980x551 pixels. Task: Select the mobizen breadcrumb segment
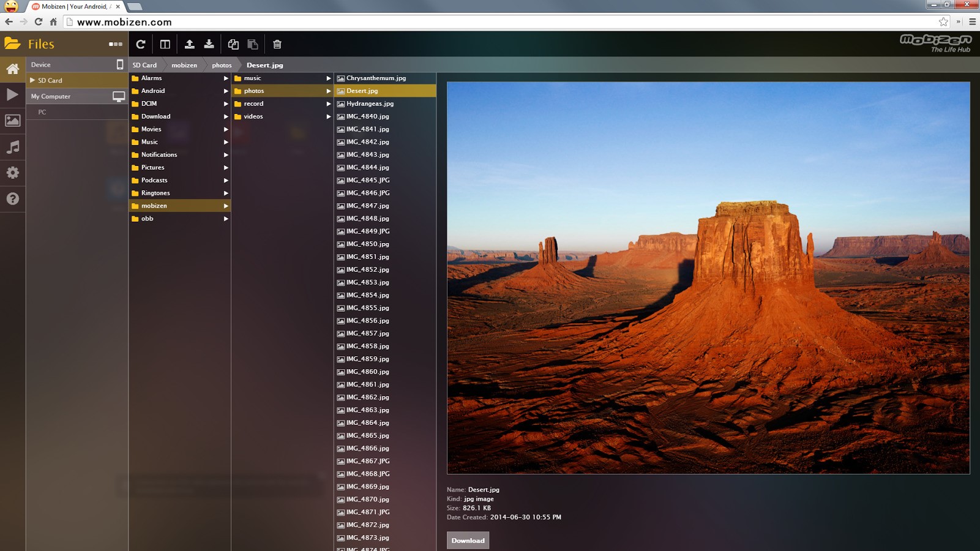tap(184, 65)
